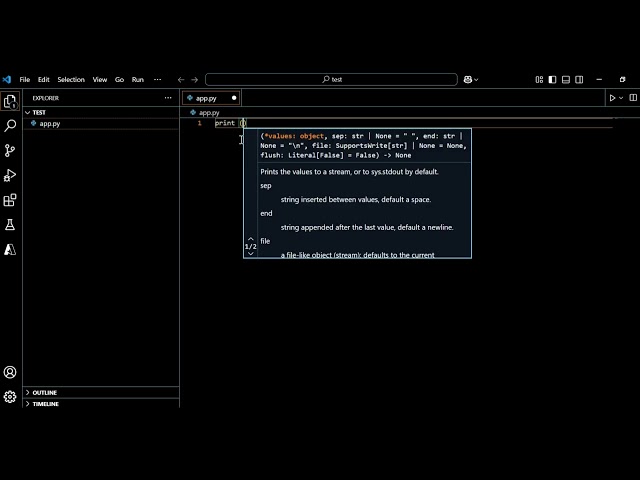The width and height of the screenshot is (640, 480).
Task: Open the File menu
Action: [25, 80]
